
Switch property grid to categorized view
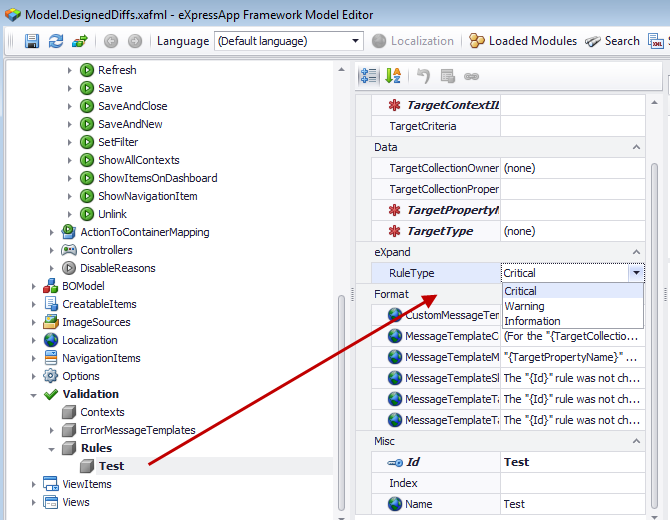point(368,76)
